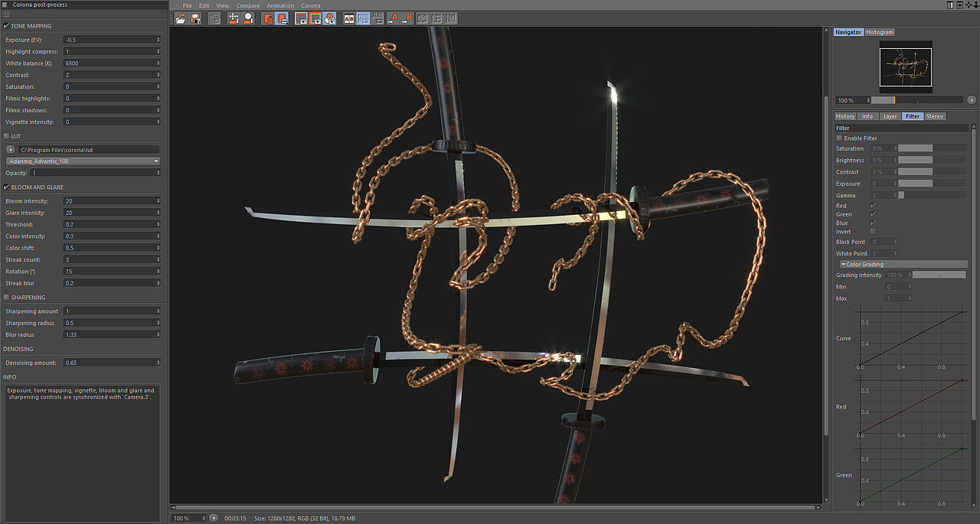Select the Pan navigation tool icon

click(x=233, y=18)
